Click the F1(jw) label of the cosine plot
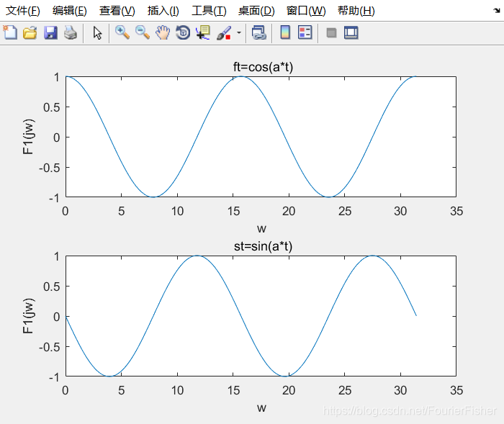 [28, 137]
